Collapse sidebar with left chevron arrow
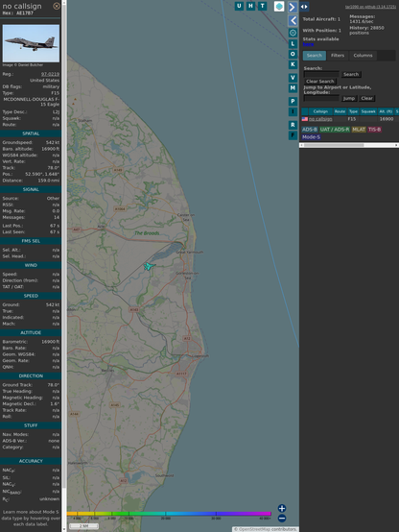The width and height of the screenshot is (399, 532). point(293,21)
